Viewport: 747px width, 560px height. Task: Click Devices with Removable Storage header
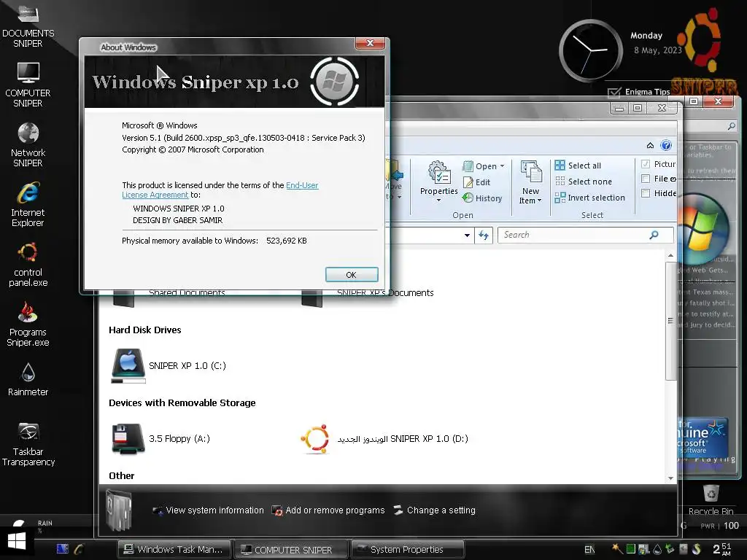[182, 402]
